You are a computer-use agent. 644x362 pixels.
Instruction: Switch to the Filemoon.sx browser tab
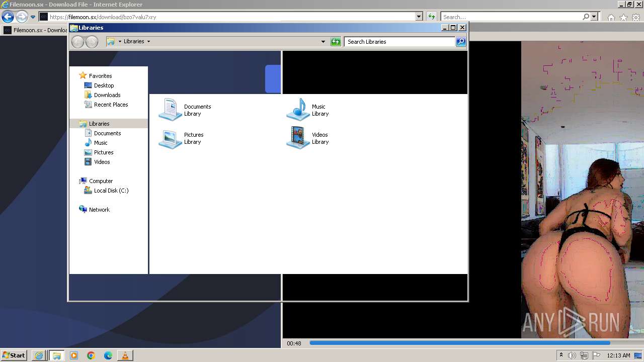35,30
